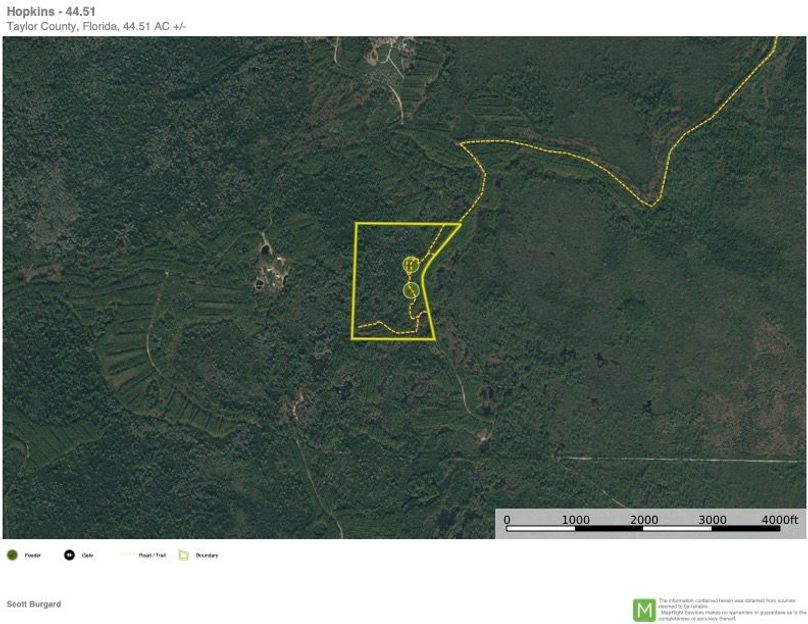Click the 4000ft mark on the scale bar
Image resolution: width=808 pixels, height=624 pixels.
pyautogui.click(x=779, y=520)
